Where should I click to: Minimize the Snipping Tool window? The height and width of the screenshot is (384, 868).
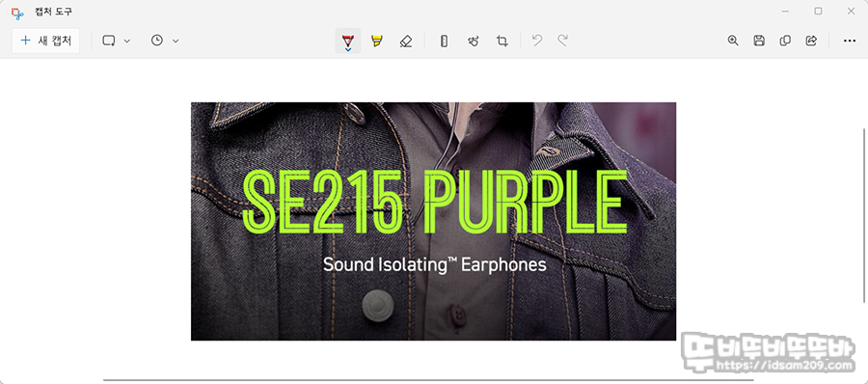pos(785,11)
